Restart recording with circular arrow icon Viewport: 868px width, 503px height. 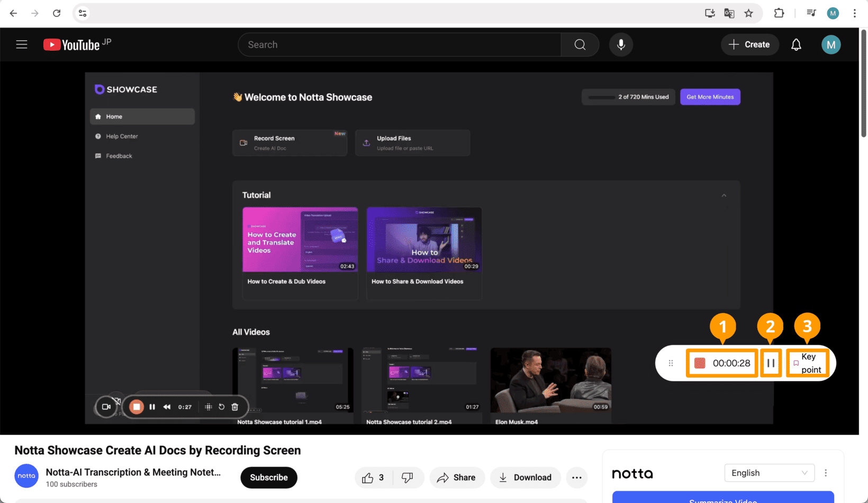221,407
